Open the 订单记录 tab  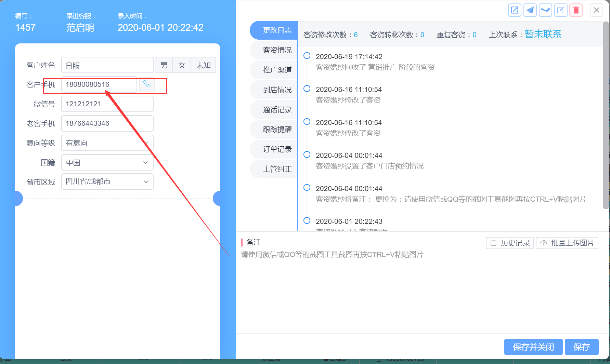point(277,149)
